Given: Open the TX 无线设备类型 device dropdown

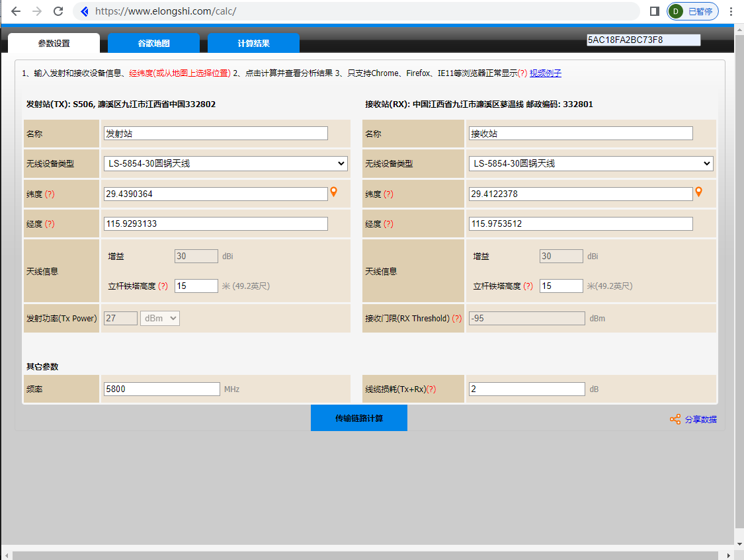Looking at the screenshot, I should [226, 163].
